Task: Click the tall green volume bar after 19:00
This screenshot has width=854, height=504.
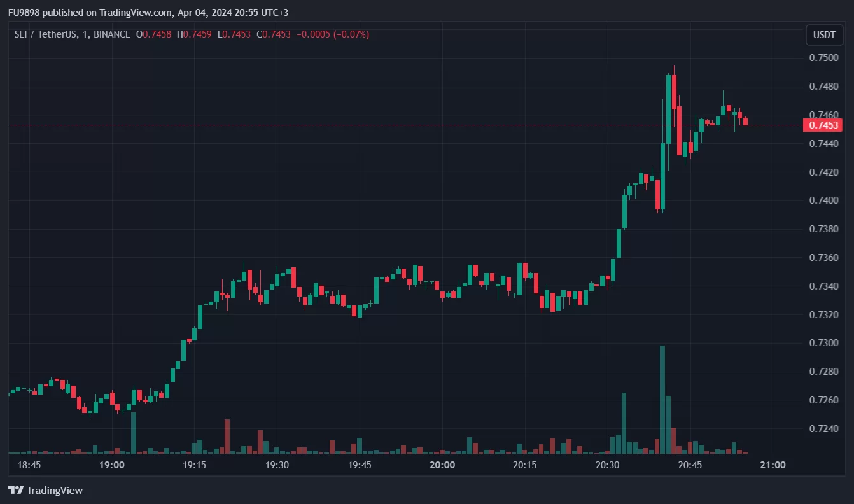Action: pyautogui.click(x=134, y=433)
